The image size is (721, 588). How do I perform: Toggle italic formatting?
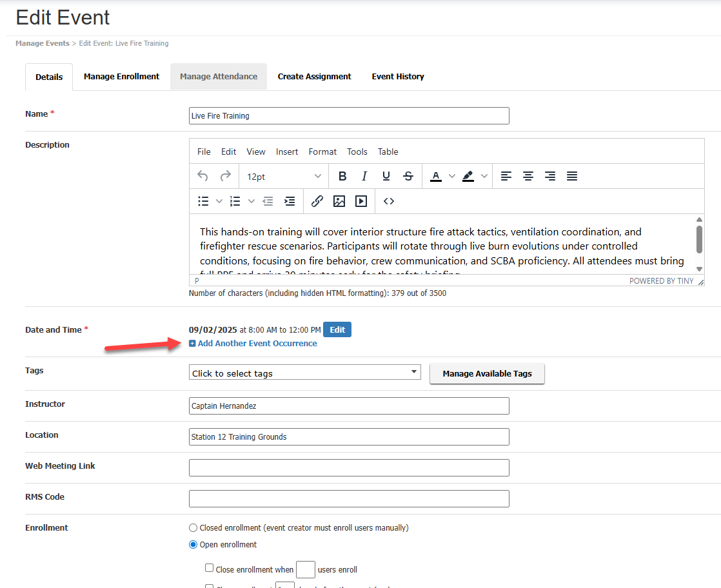click(364, 176)
